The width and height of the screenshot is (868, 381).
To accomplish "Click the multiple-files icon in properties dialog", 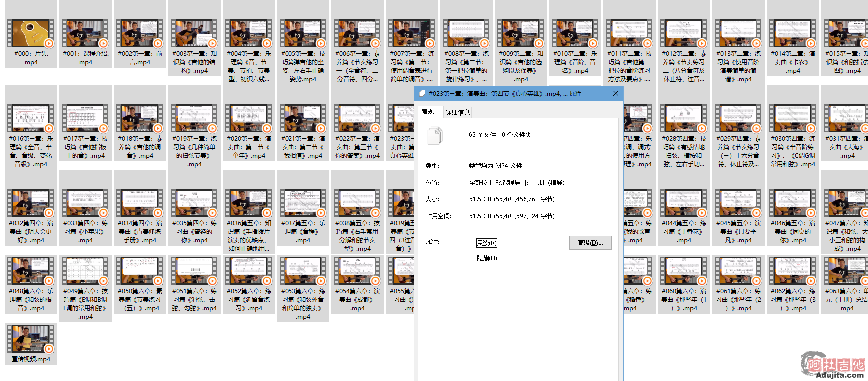I will click(x=435, y=135).
